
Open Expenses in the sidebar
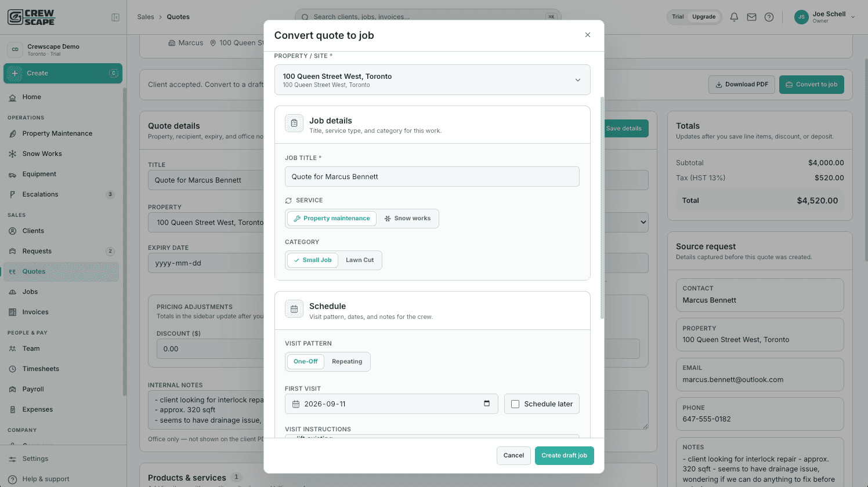pyautogui.click(x=63, y=409)
